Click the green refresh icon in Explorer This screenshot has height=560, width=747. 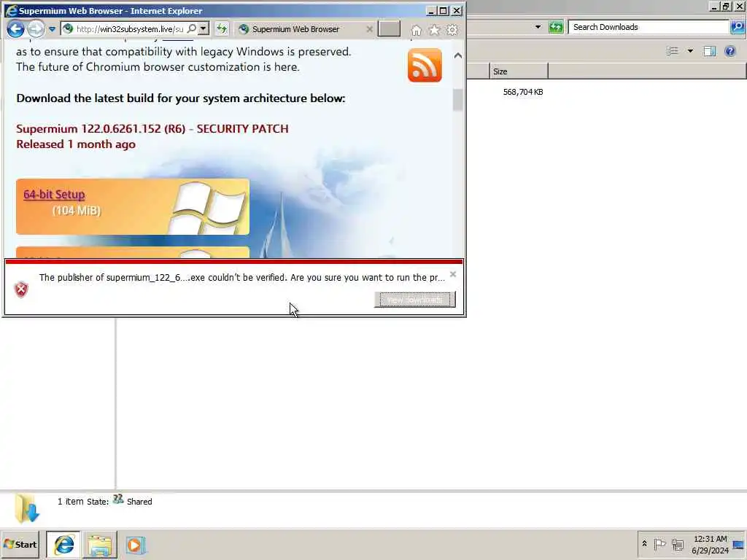(x=555, y=27)
